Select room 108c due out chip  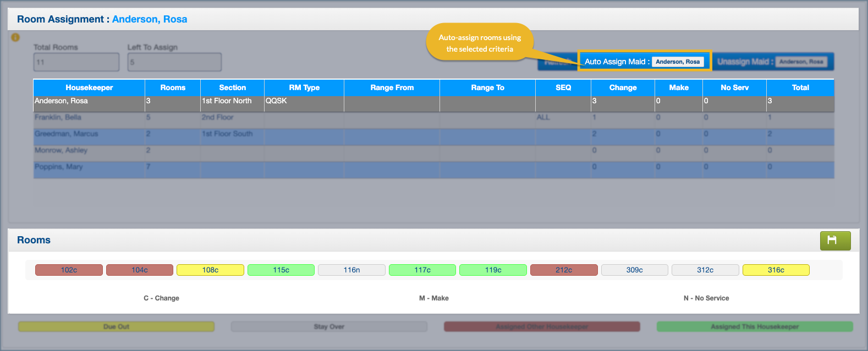tap(210, 270)
